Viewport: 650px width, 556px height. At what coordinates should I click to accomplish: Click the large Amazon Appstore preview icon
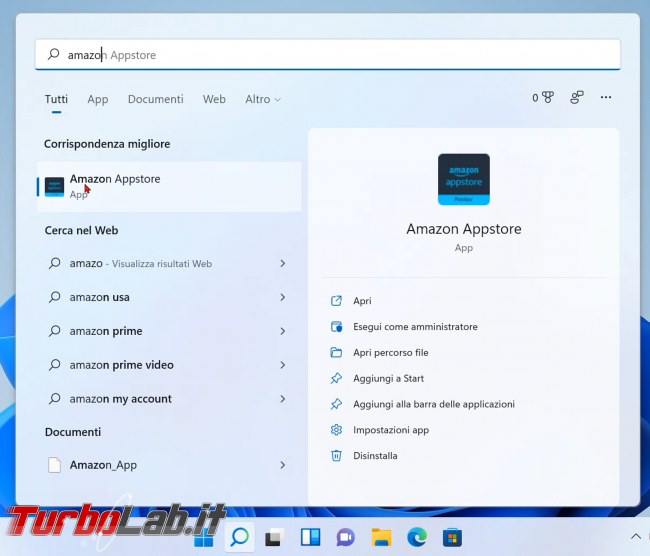click(x=463, y=179)
